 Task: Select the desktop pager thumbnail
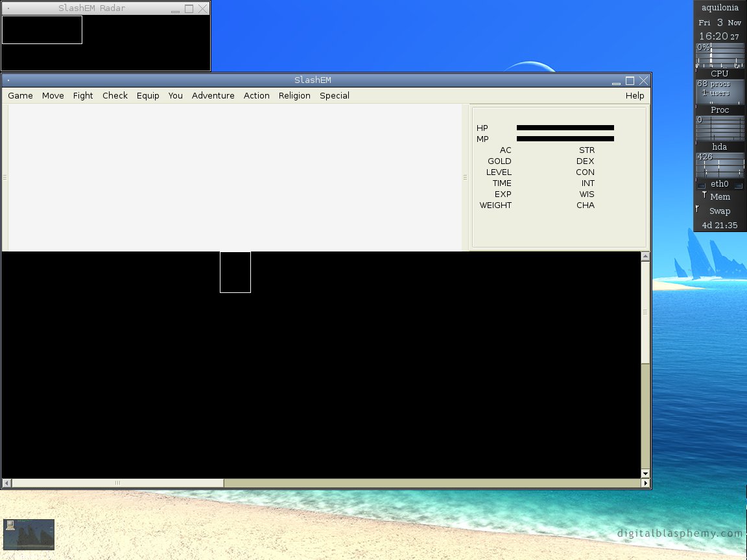(29, 534)
